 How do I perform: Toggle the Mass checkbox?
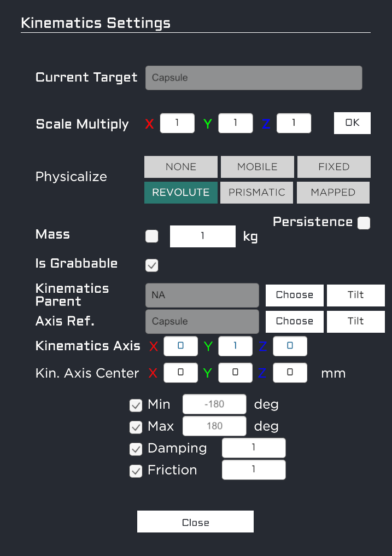(152, 236)
